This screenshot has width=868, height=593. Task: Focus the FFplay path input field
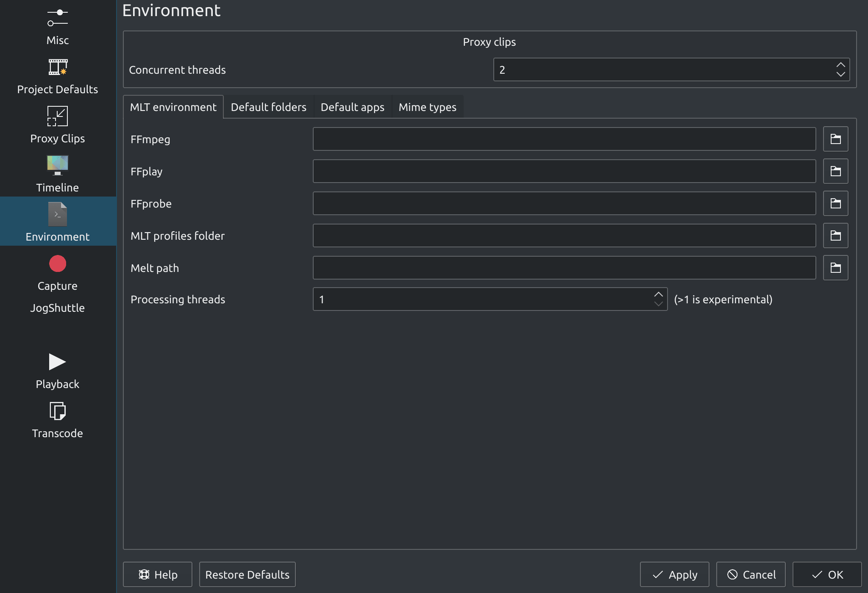click(564, 171)
